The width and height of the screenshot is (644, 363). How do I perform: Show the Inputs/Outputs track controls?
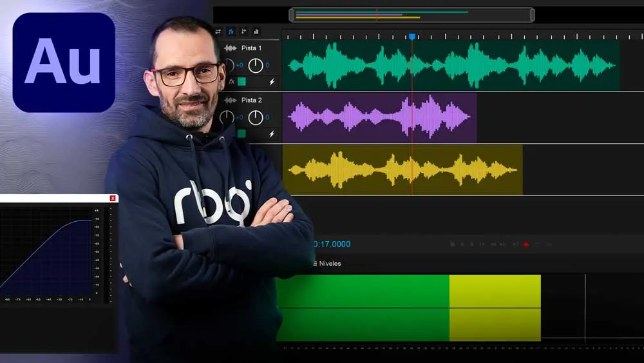point(218,32)
